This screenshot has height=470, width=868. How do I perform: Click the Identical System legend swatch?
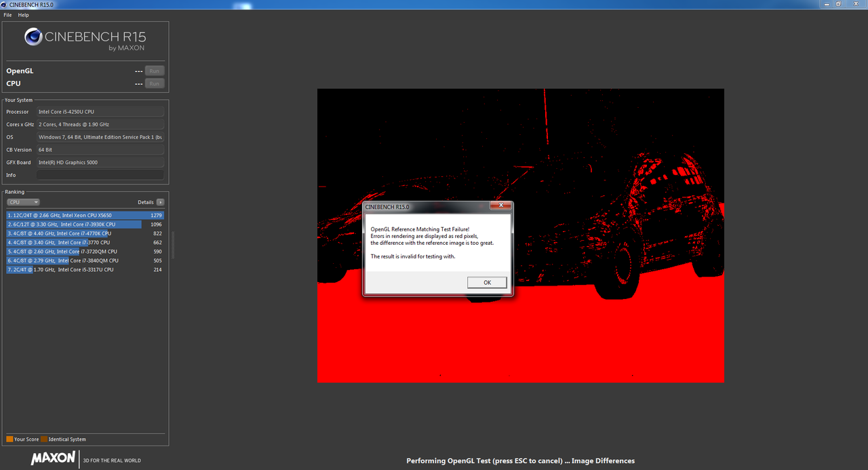[x=43, y=439]
